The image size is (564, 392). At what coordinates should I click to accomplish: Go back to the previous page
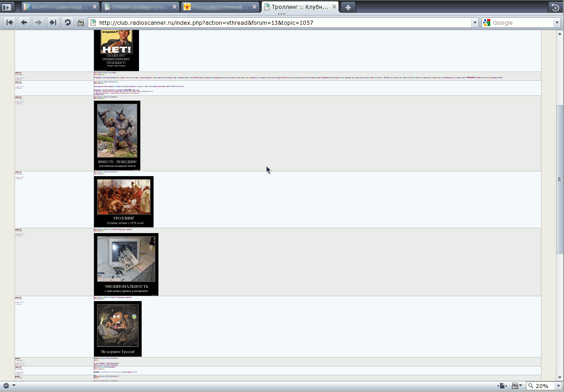(24, 23)
